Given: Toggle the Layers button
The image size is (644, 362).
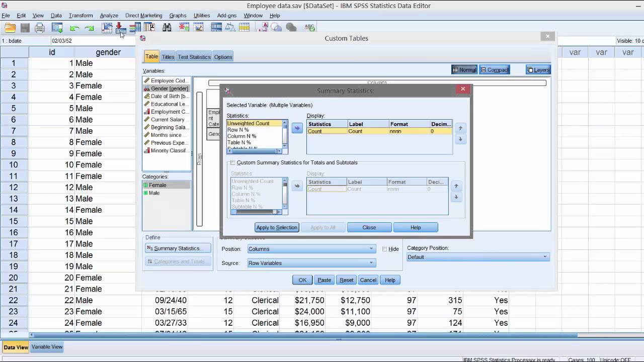Looking at the screenshot, I should [538, 70].
